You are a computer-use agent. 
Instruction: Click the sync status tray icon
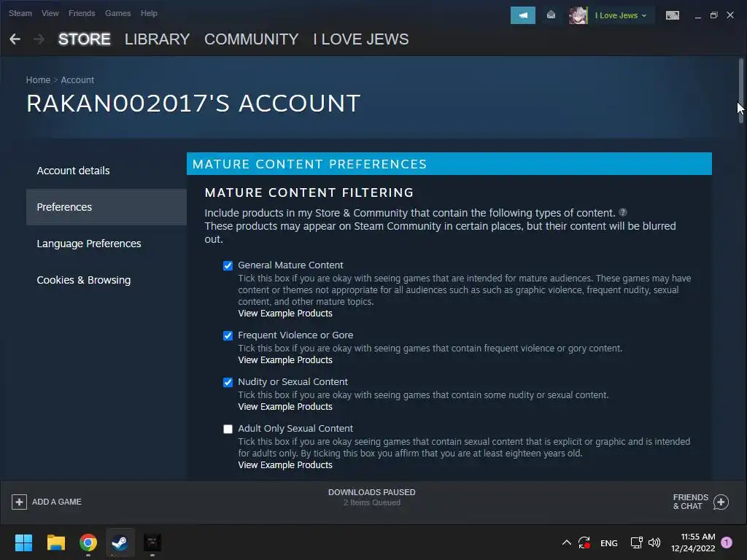tap(584, 542)
